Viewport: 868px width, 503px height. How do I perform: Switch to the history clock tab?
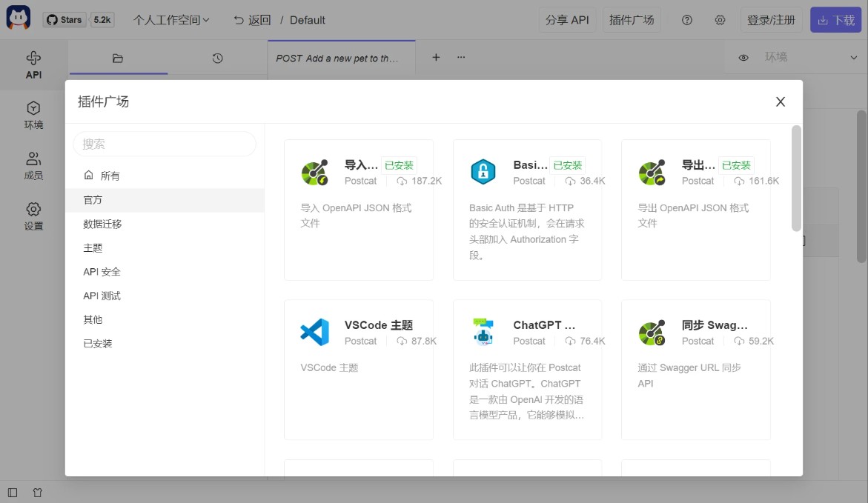(x=217, y=58)
